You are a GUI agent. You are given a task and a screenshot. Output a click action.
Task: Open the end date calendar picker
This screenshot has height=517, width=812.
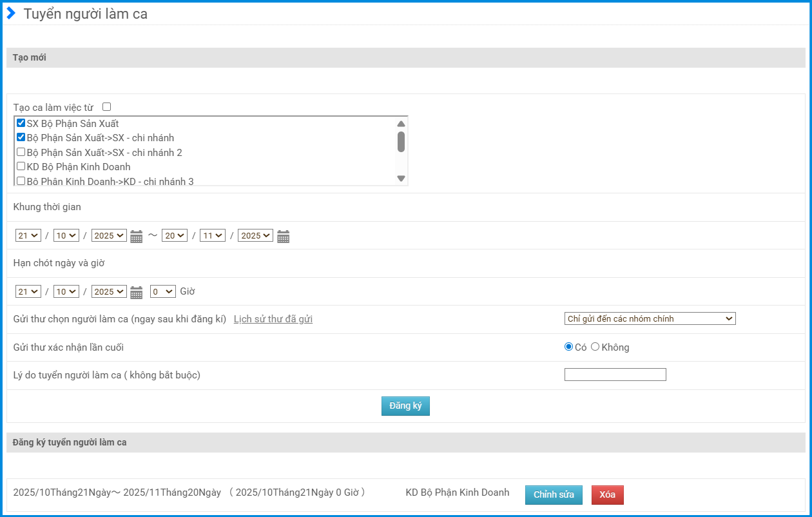pyautogui.click(x=283, y=237)
